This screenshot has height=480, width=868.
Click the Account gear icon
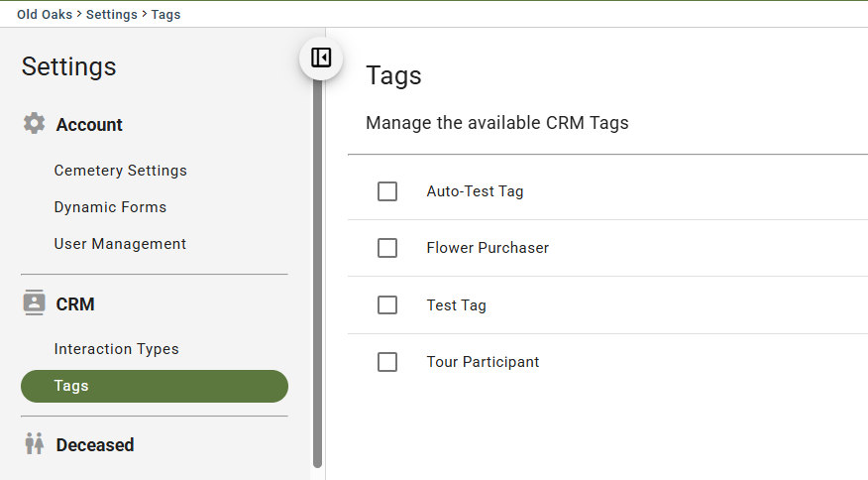point(35,124)
